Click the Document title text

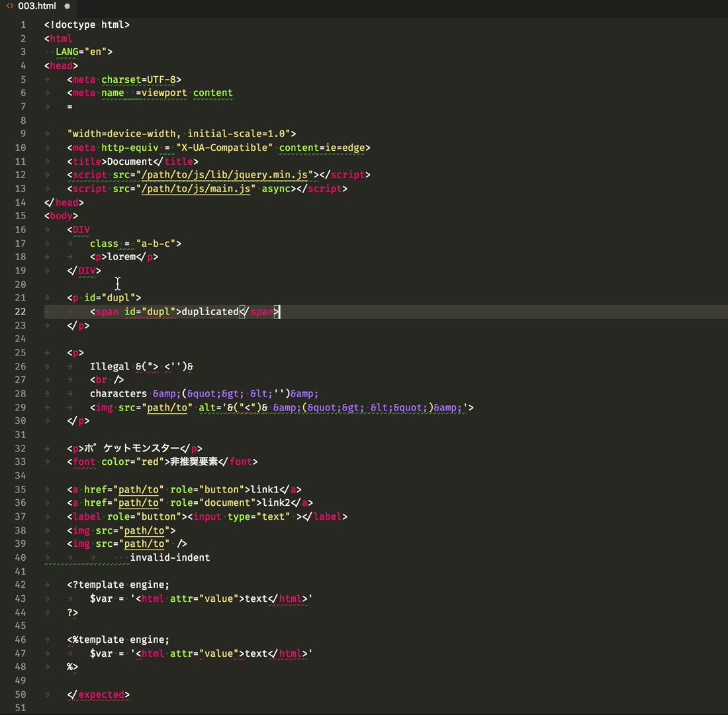(130, 162)
